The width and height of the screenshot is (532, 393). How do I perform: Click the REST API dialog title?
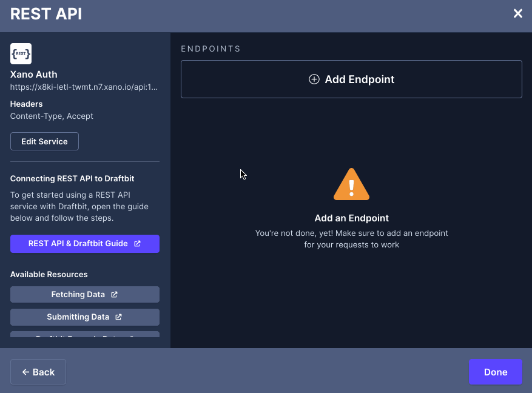point(46,14)
